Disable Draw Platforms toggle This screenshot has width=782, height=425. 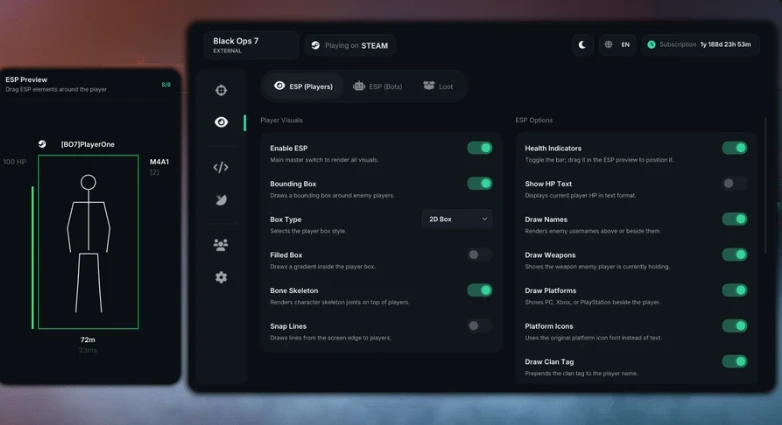pyautogui.click(x=735, y=290)
